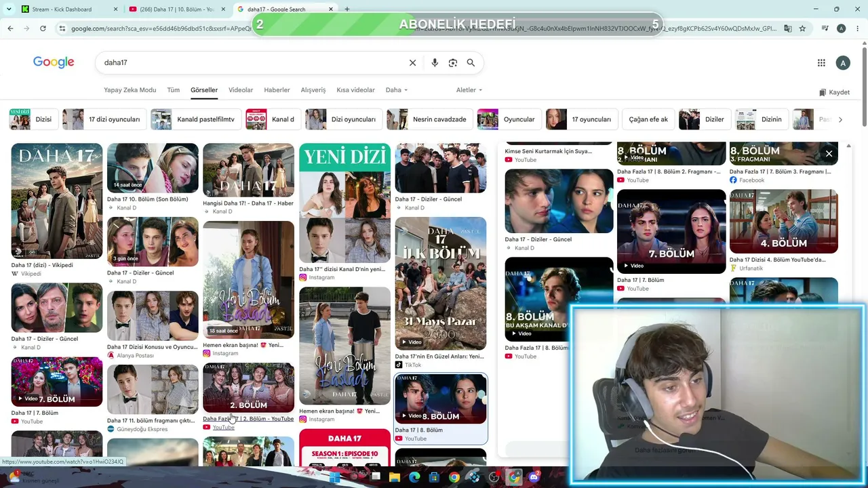
Task: Open the Windows Start menu
Action: tap(334, 478)
